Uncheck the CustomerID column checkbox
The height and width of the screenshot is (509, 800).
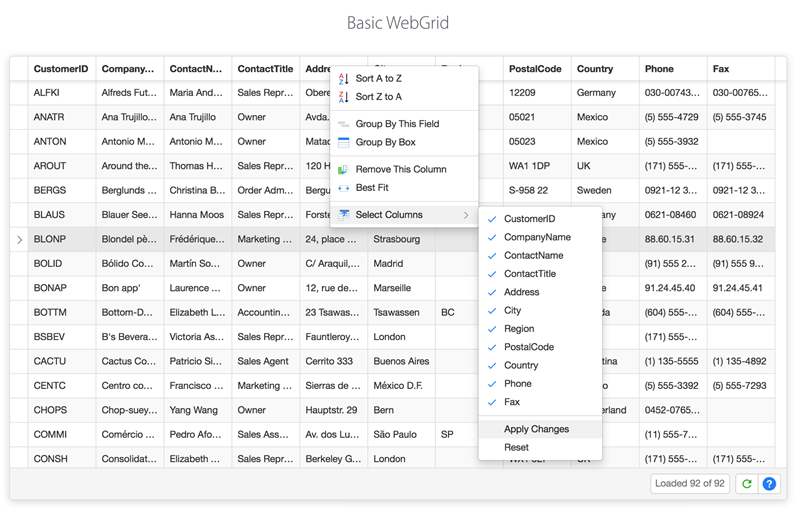pos(492,219)
